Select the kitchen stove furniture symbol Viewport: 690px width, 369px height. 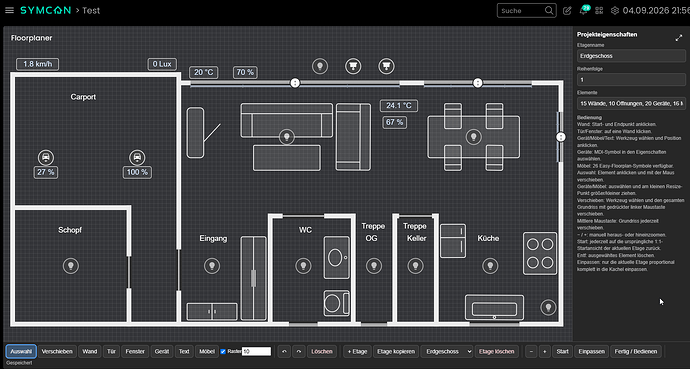pyautogui.click(x=540, y=253)
